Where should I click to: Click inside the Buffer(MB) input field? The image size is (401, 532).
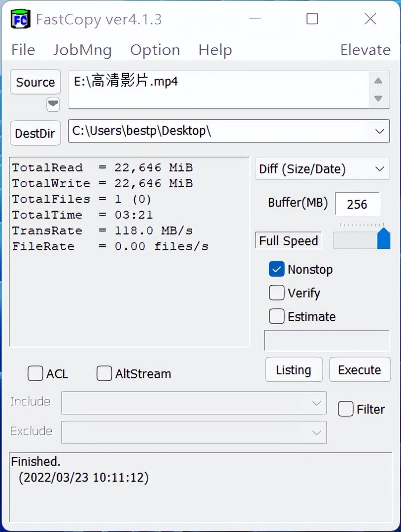point(358,204)
